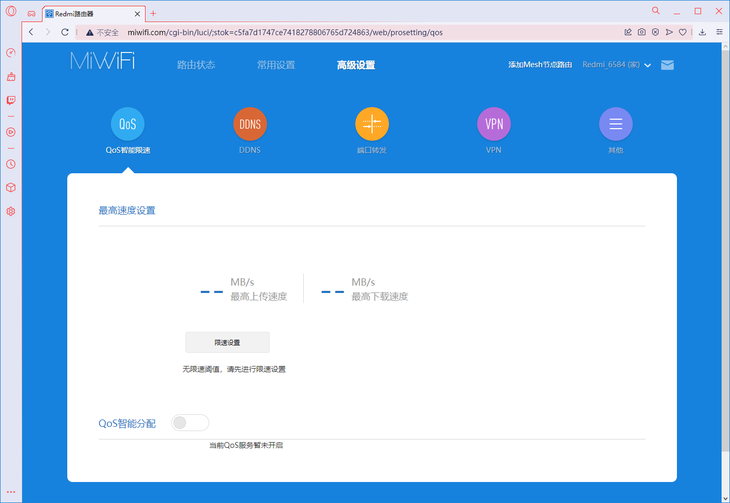Click 添加Mesh节点路由 link
The image size is (730, 503).
click(x=540, y=65)
